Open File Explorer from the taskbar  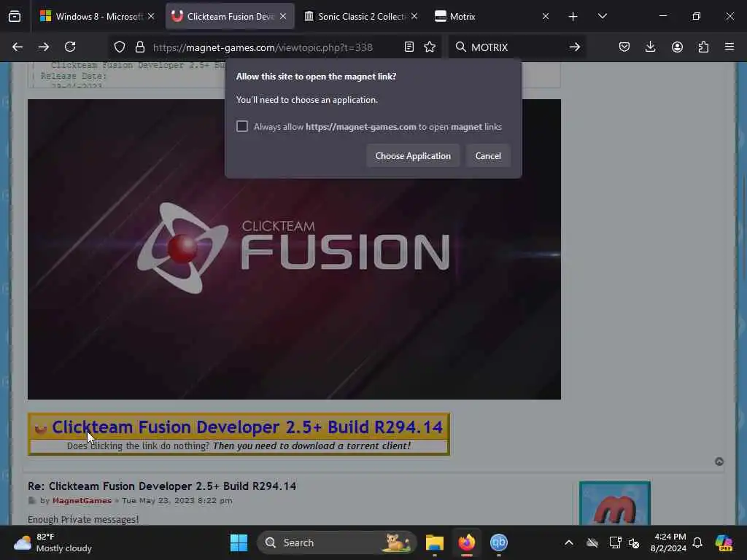[x=435, y=542]
